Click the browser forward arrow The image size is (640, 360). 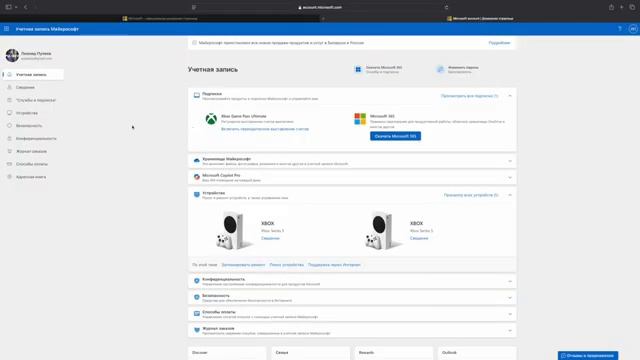[36, 7]
